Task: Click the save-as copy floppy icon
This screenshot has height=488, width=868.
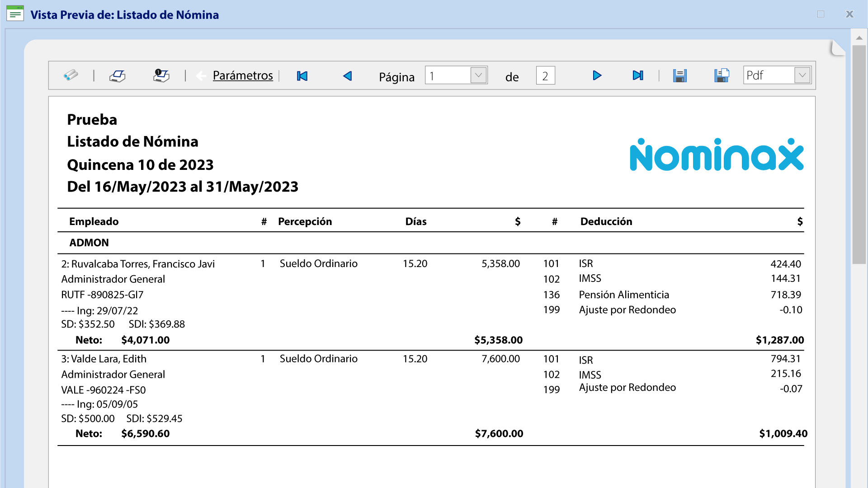Action: (x=722, y=75)
